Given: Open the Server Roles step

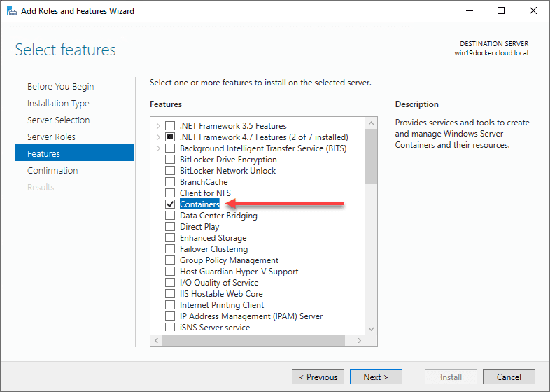Looking at the screenshot, I should coord(51,137).
